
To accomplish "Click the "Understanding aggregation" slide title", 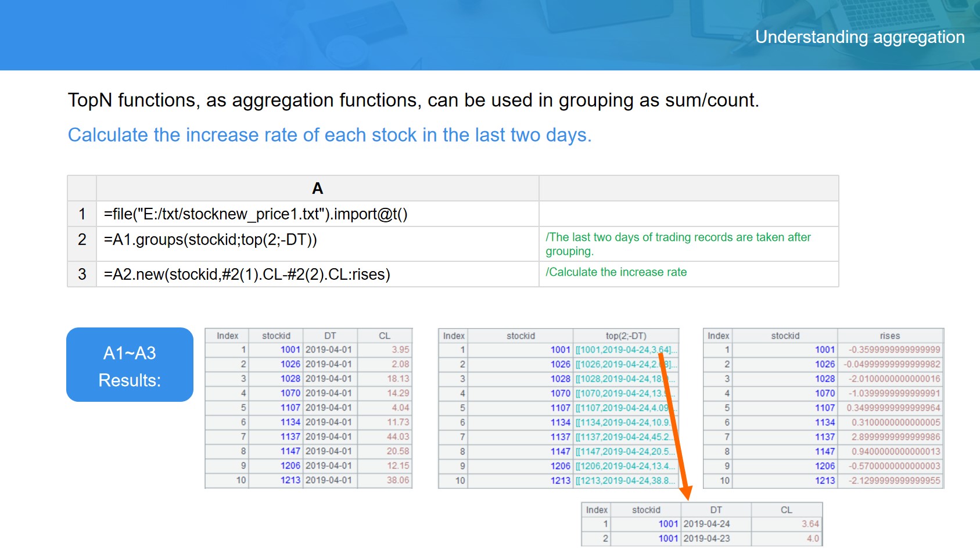I will tap(859, 37).
